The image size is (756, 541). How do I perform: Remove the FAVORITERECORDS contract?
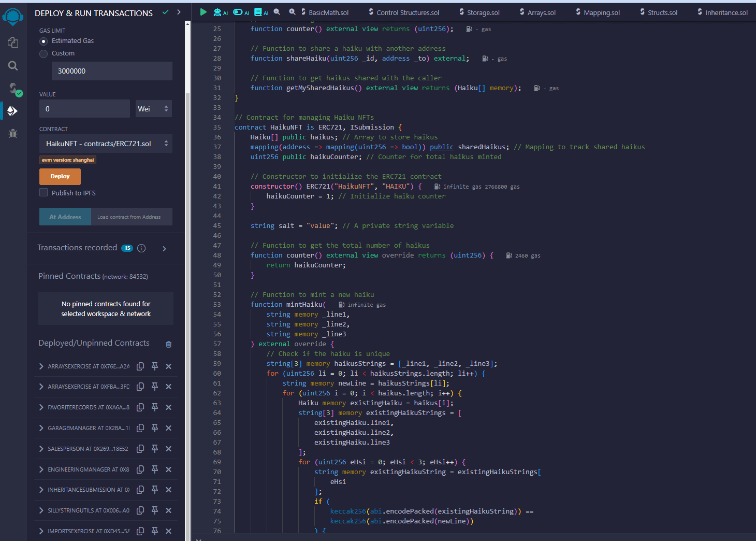pyautogui.click(x=168, y=407)
